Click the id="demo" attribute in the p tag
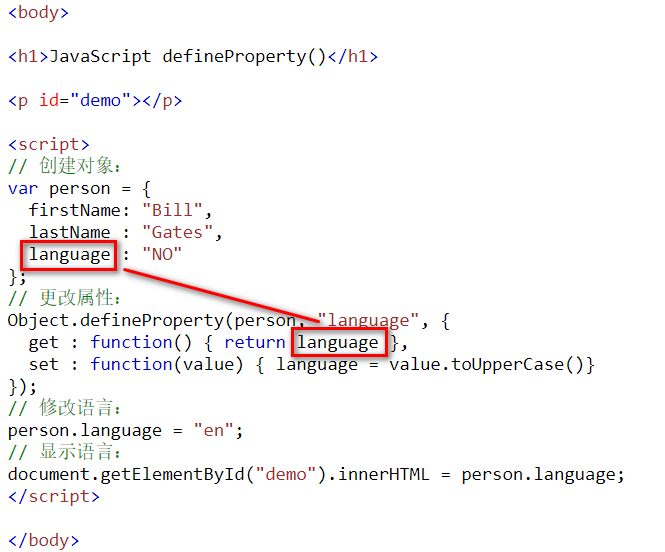The image size is (665, 552). (85, 100)
